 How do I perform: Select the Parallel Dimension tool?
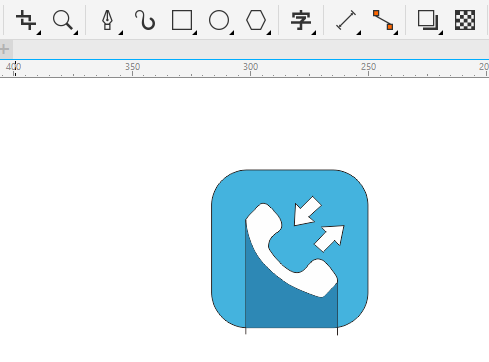pos(346,20)
